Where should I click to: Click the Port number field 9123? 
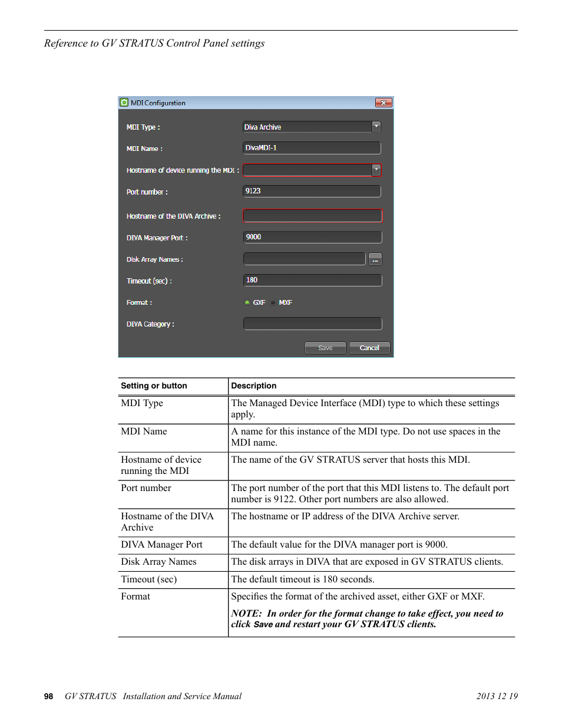point(312,191)
